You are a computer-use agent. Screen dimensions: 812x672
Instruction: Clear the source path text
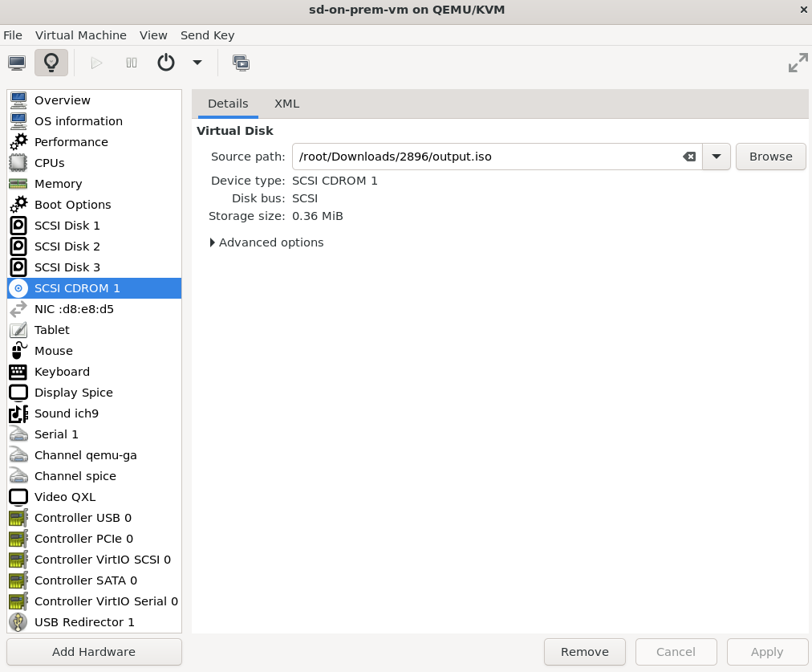point(688,157)
